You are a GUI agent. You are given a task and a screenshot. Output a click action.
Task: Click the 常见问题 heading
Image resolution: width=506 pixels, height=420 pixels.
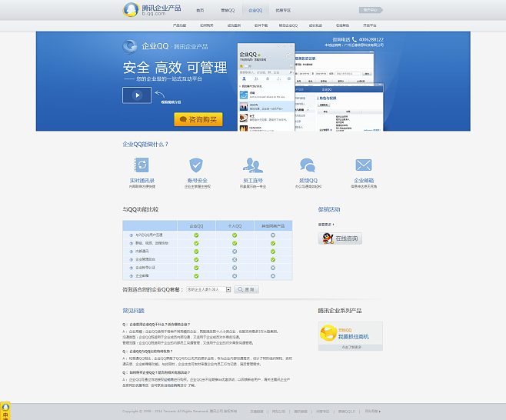pos(133,311)
